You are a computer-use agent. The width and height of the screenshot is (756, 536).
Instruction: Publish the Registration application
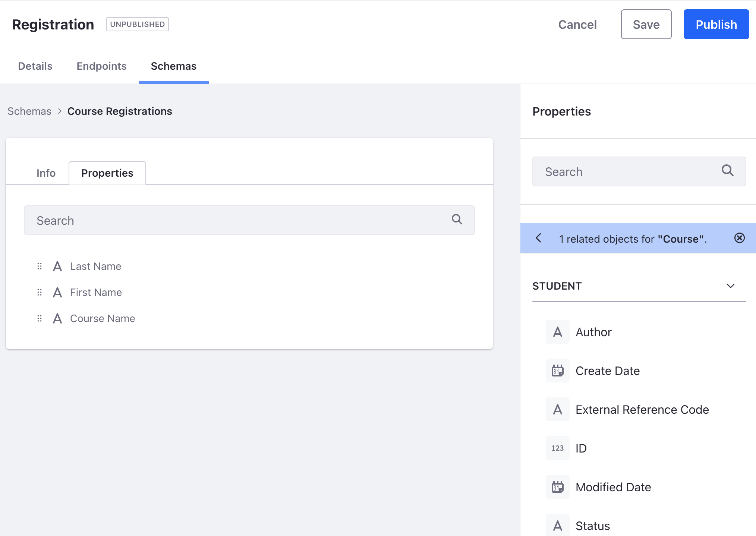coord(716,24)
